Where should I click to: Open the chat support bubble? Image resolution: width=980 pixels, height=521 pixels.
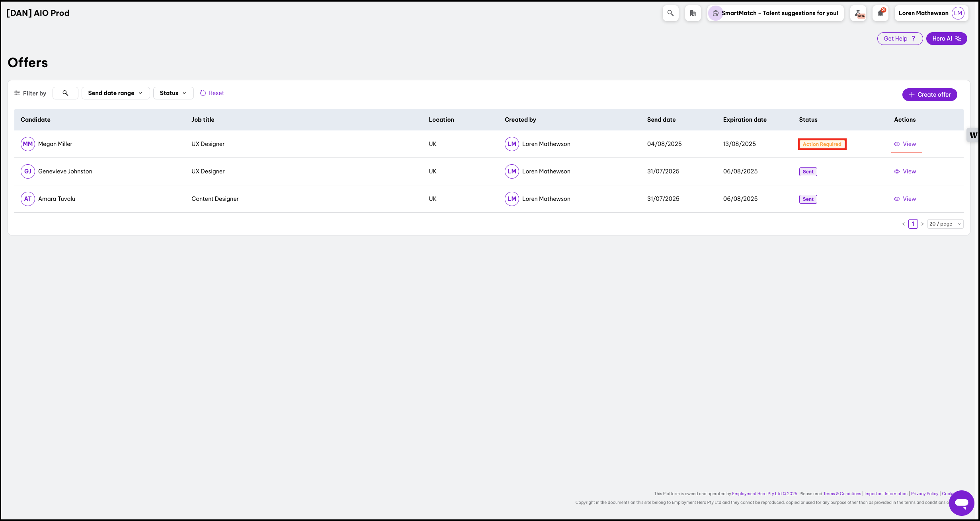point(961,503)
